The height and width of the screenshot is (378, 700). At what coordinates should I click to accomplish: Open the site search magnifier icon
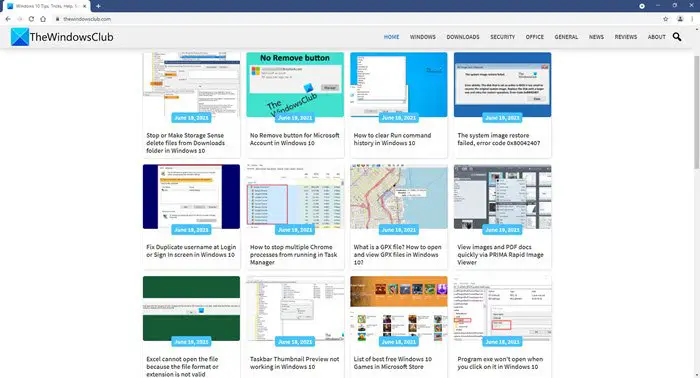(x=677, y=37)
